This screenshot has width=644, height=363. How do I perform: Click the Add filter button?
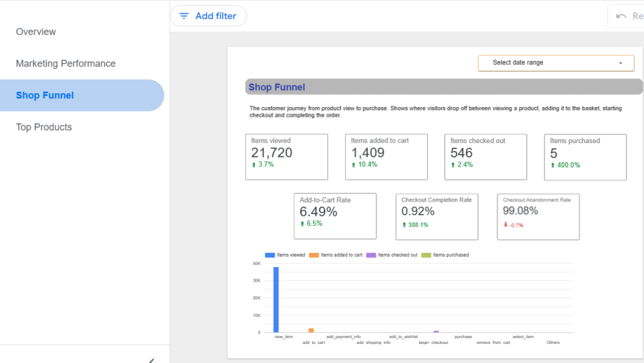pos(209,16)
